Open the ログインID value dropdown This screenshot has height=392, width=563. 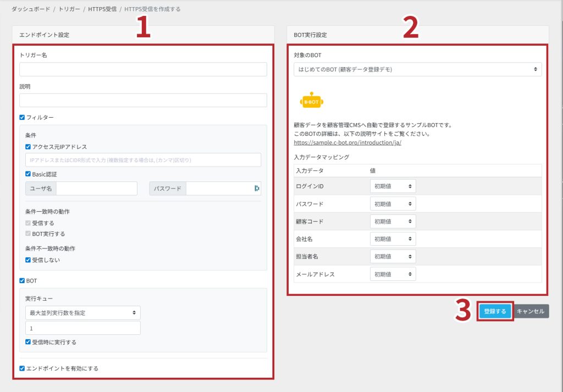393,186
